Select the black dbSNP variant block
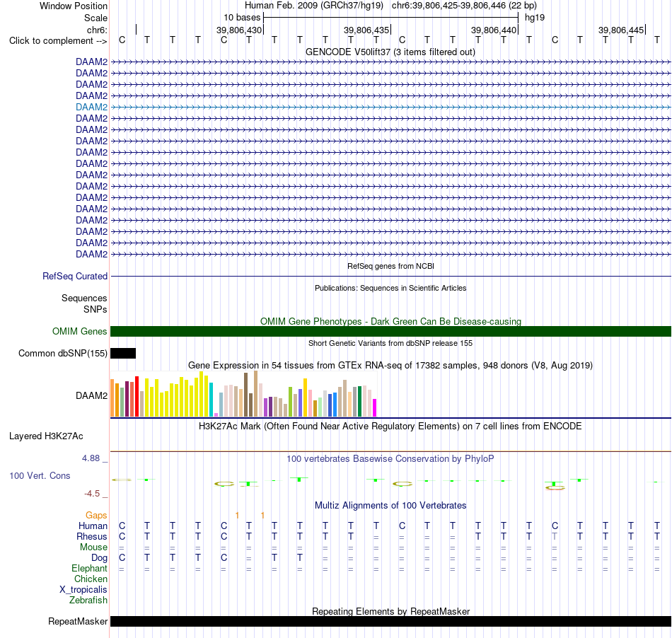 (123, 353)
